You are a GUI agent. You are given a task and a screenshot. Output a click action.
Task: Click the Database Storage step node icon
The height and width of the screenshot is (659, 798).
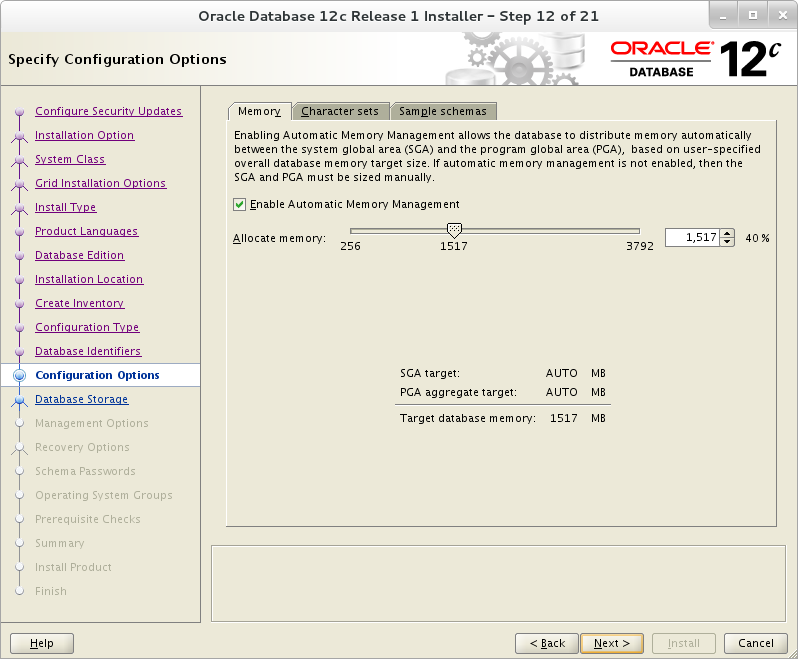click(19, 400)
